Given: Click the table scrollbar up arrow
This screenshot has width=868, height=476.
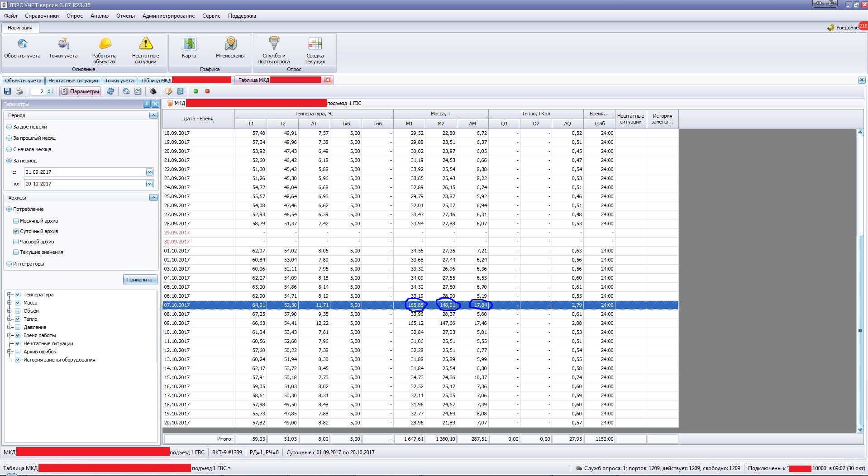Looking at the screenshot, I should click(x=860, y=133).
